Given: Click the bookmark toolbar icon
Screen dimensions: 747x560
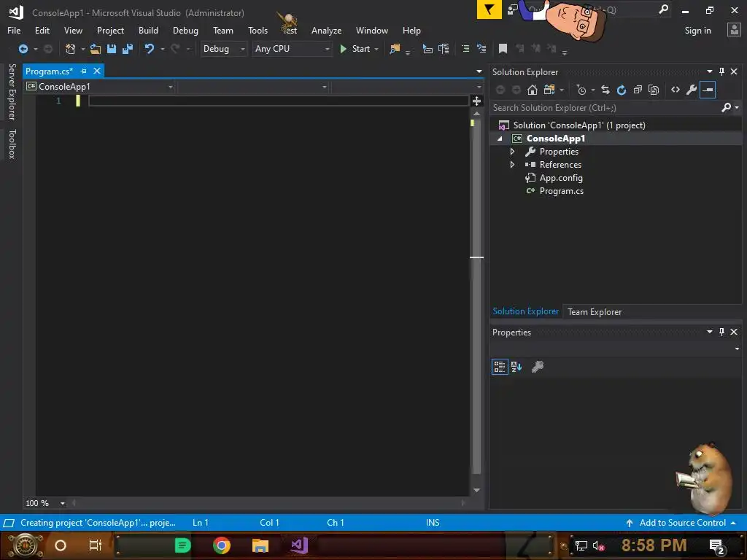Looking at the screenshot, I should [x=503, y=49].
